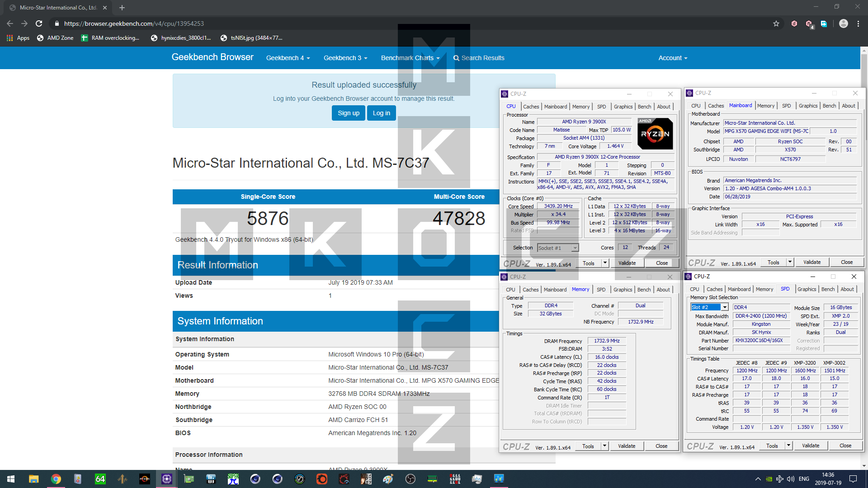Select Socket #1 selection dropdown

point(558,248)
